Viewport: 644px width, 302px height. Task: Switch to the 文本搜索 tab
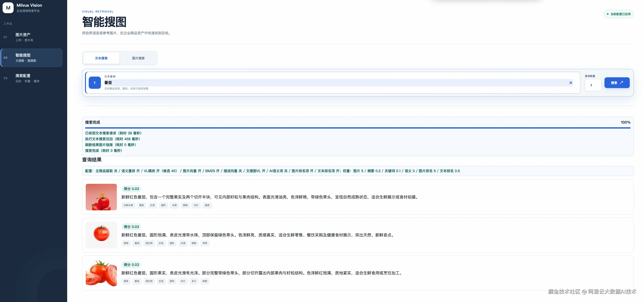click(101, 58)
